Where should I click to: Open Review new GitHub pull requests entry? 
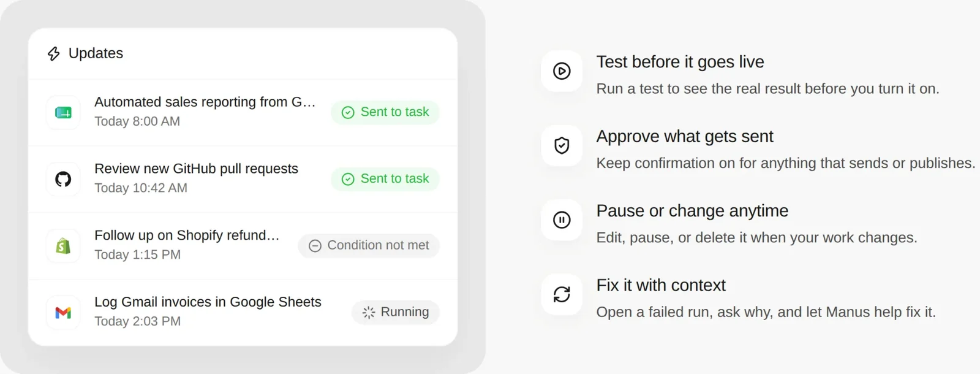(243, 179)
